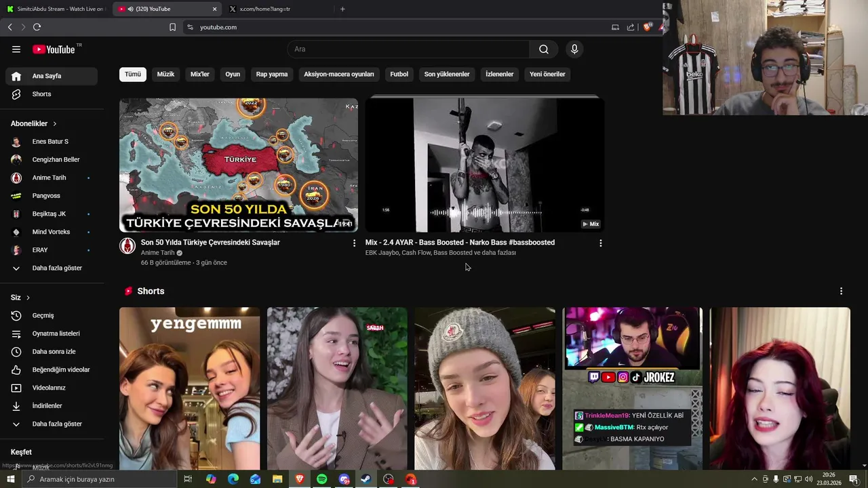The width and height of the screenshot is (868, 488).
Task: Play the Türkiye Çevresindeki Savaşlar thumbnail
Action: (239, 165)
